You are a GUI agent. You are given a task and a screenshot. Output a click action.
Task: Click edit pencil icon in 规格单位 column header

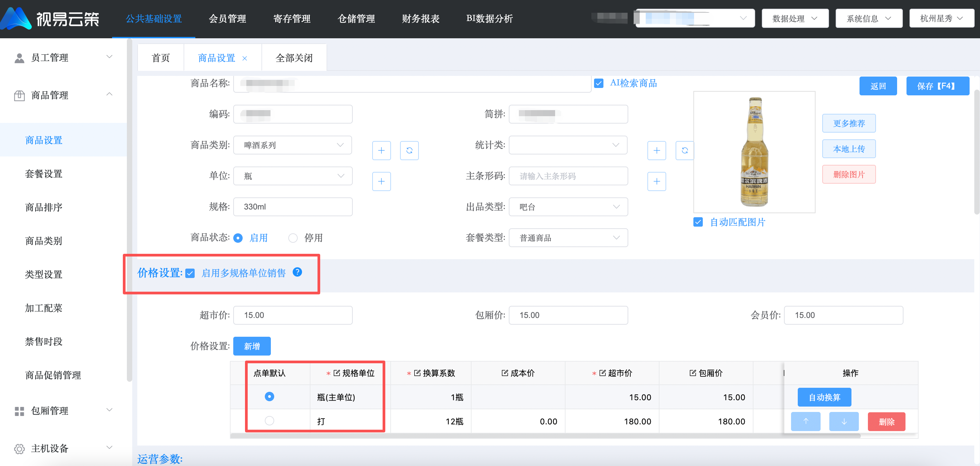(336, 373)
